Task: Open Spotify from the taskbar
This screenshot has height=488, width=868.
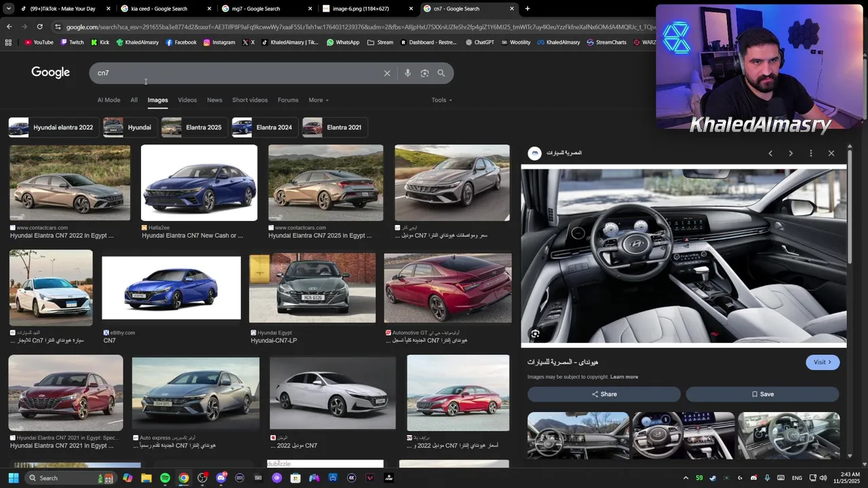Action: tap(165, 478)
